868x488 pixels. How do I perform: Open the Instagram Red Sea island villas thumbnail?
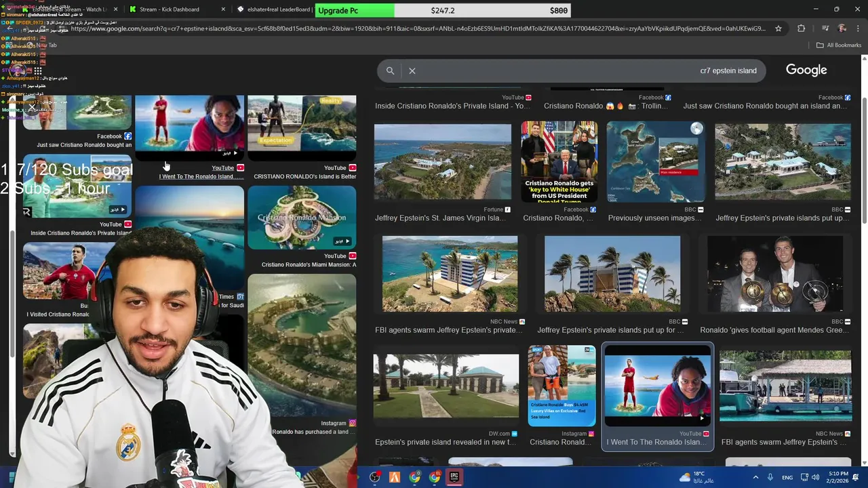[562, 386]
